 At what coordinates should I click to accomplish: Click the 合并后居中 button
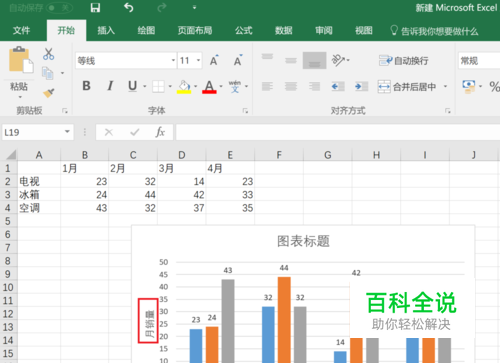click(x=407, y=87)
